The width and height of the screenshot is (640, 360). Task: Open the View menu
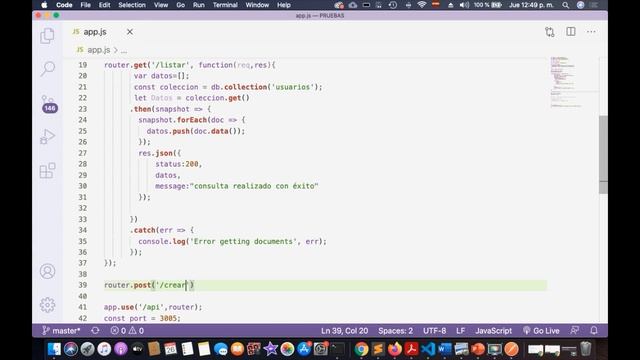(x=161, y=5)
